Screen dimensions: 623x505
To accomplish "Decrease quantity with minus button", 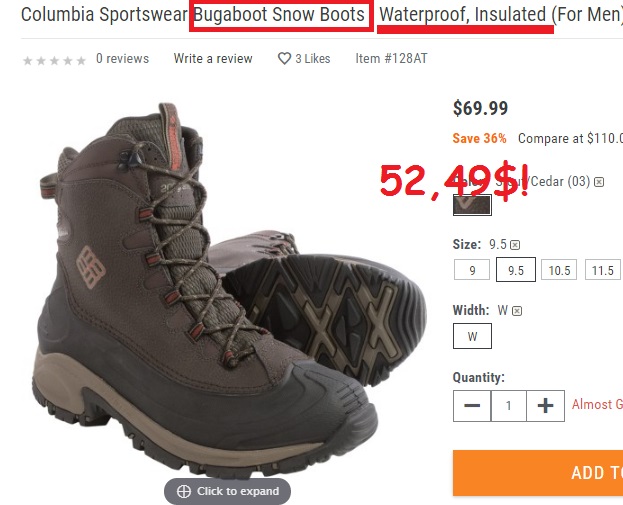I will (x=472, y=406).
